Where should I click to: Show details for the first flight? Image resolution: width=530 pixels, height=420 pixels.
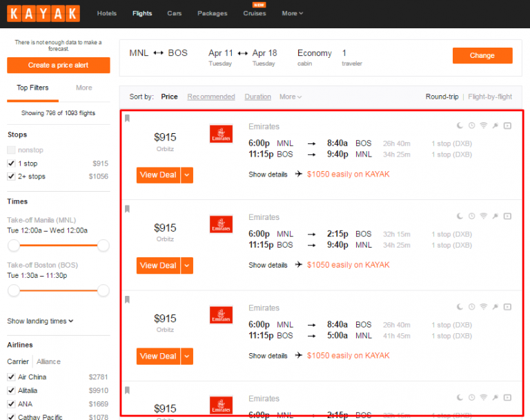click(268, 174)
